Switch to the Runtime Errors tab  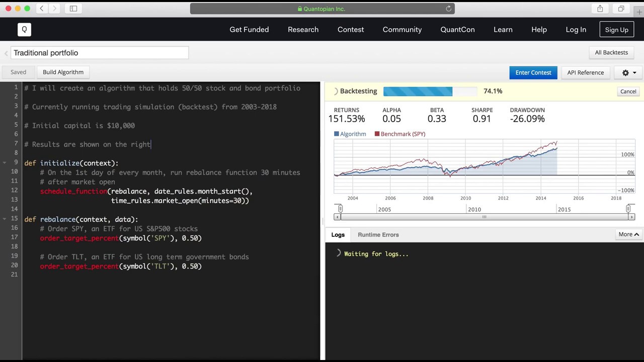378,235
